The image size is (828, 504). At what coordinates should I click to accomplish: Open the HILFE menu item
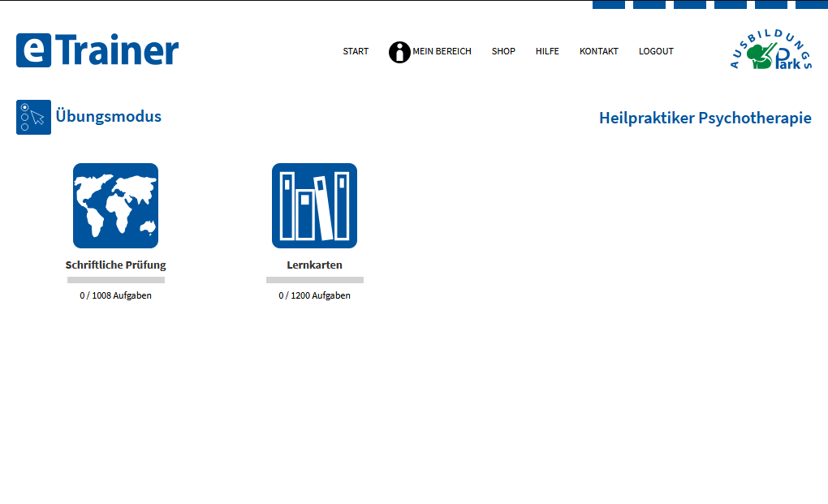(x=547, y=51)
